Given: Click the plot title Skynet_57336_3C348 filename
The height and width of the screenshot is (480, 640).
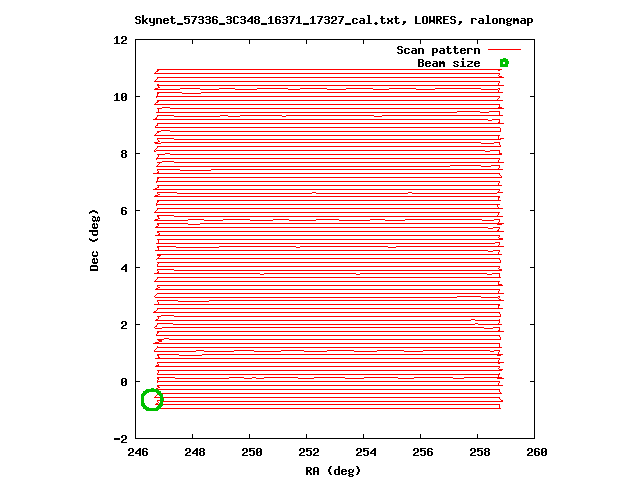Looking at the screenshot, I should tap(267, 20).
